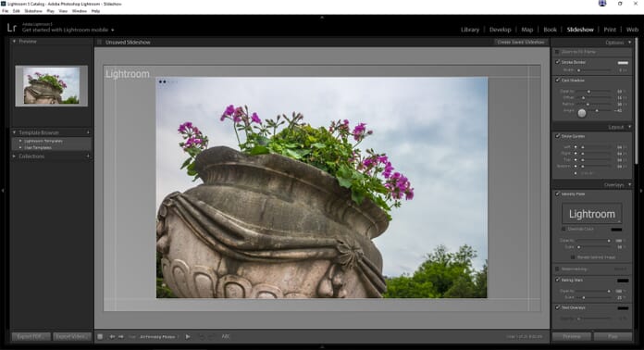Open the Play menu in menu bar
The image size is (644, 350).
(x=51, y=11)
